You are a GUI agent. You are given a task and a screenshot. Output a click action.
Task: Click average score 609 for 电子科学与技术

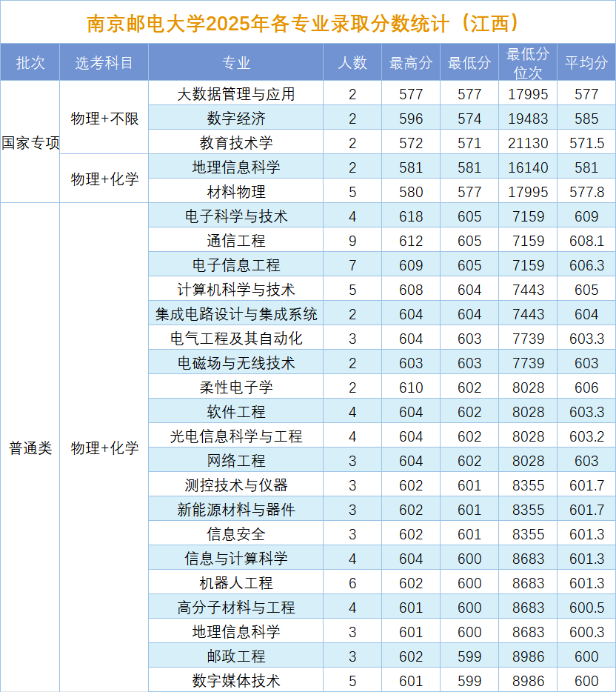coord(586,216)
